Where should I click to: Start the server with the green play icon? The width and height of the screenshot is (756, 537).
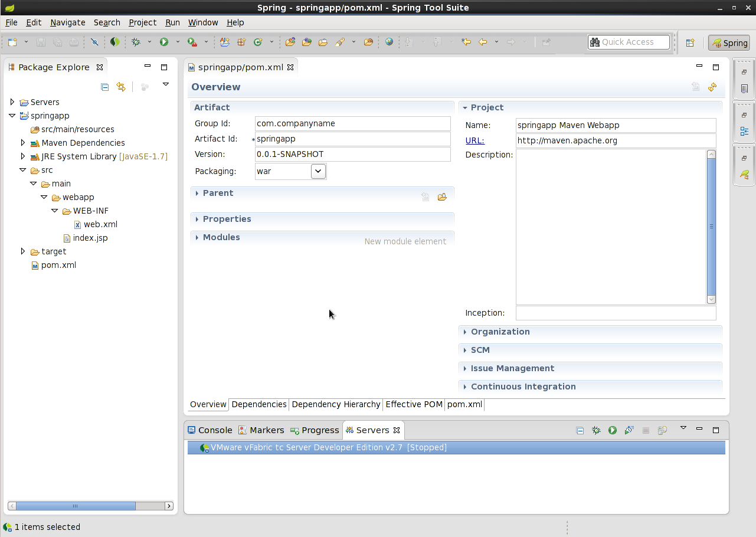click(613, 430)
